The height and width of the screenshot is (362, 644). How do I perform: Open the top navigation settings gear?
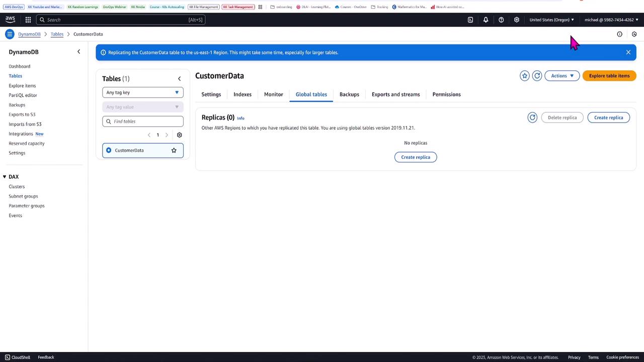tap(516, 20)
